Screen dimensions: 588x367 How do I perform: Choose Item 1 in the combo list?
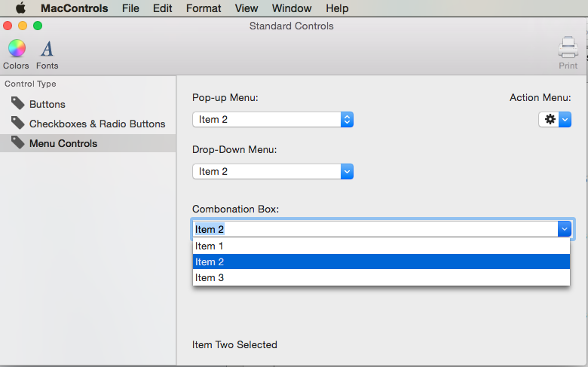(381, 246)
